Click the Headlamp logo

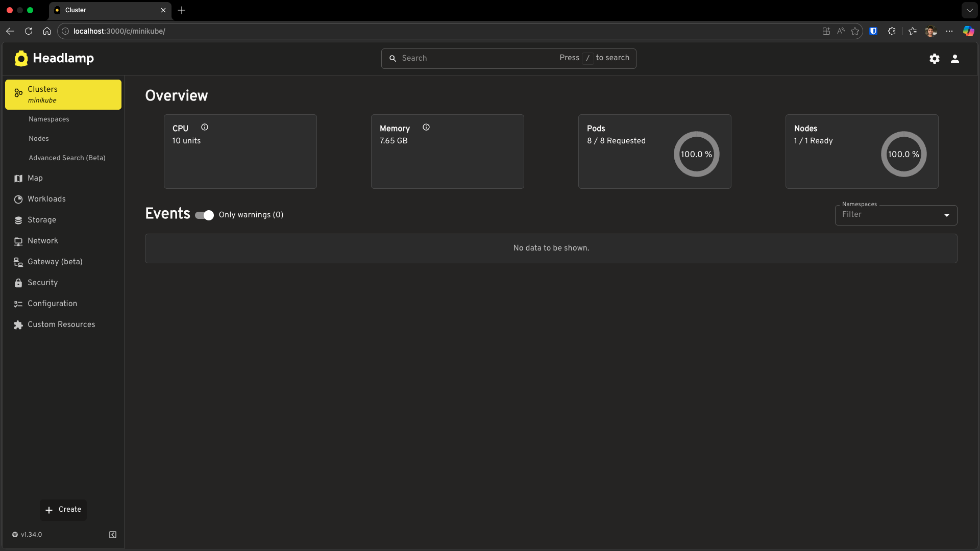(21, 58)
